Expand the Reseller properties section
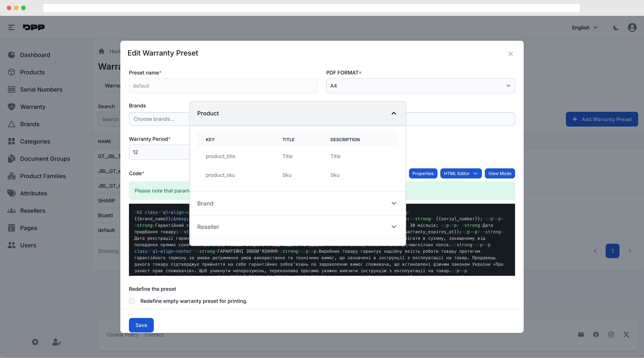This screenshot has width=644, height=358. pos(393,227)
